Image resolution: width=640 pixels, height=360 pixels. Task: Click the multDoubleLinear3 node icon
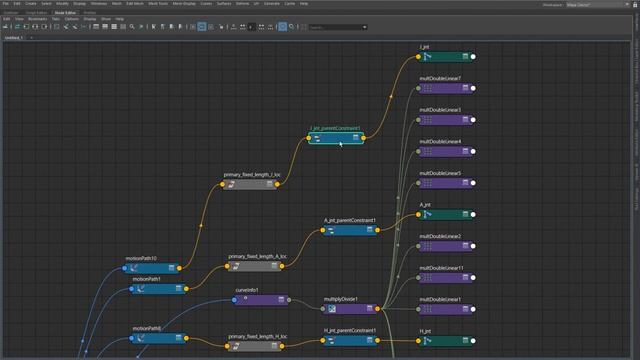tap(427, 120)
